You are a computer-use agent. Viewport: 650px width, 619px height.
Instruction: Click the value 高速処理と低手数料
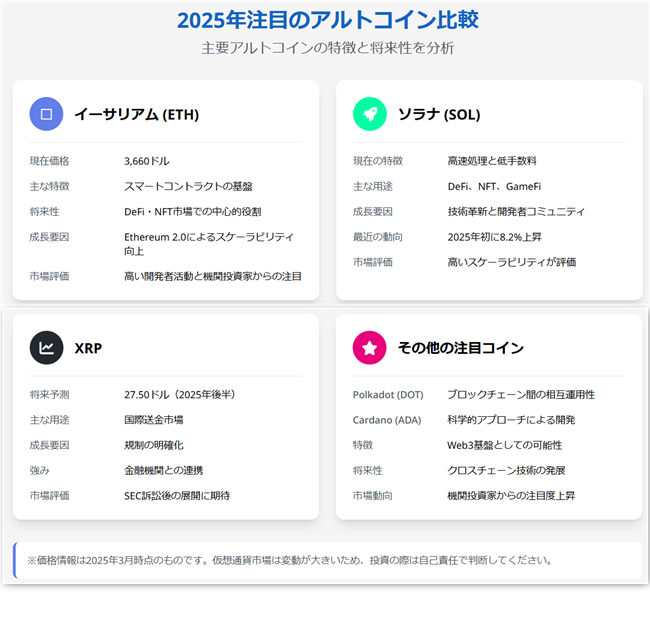(492, 161)
